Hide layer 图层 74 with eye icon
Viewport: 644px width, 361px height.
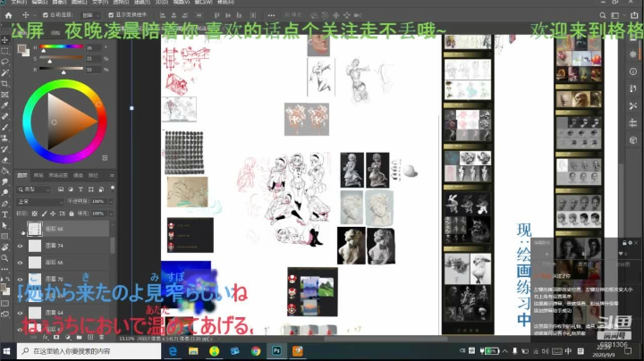20,246
